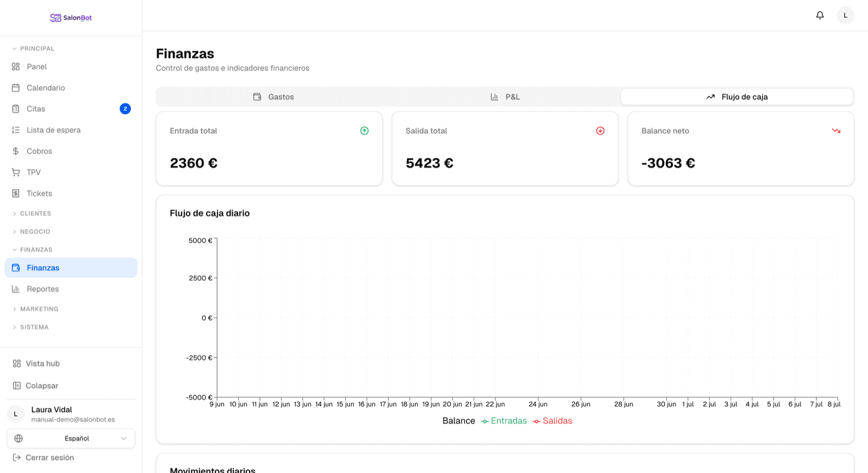The width and height of the screenshot is (868, 473).
Task: Click the Finanzas page heading
Action: pyautogui.click(x=185, y=54)
